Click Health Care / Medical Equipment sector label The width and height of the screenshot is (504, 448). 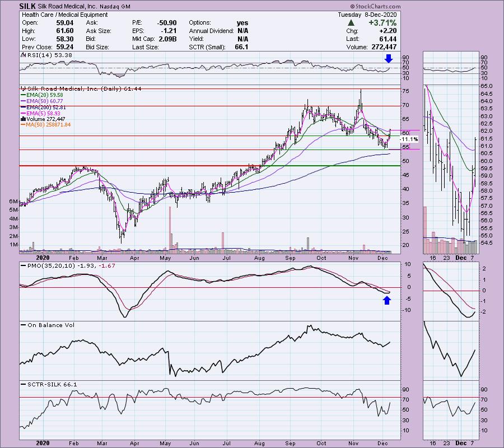point(64,15)
